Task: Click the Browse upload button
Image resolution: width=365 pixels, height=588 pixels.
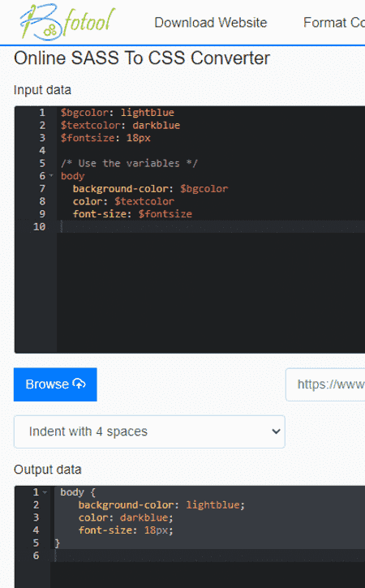Action: 55,384
